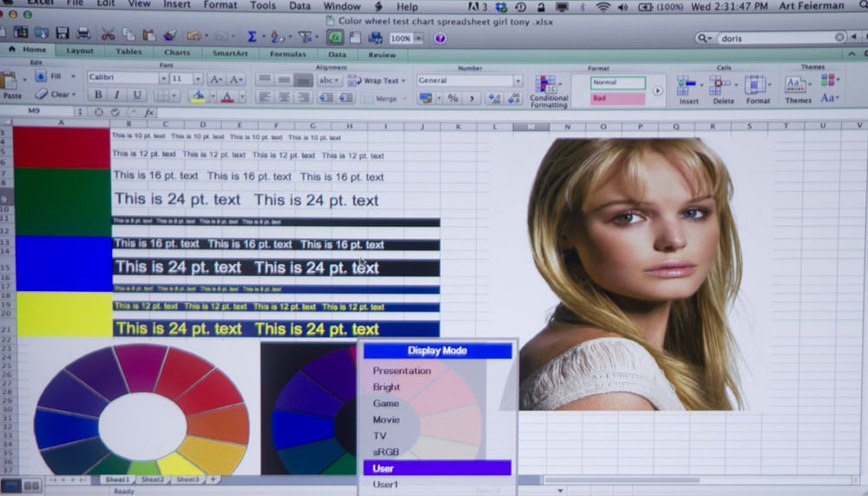The height and width of the screenshot is (496, 868).
Task: Switch to Page Layout view at bottom-left
Action: [x=31, y=486]
